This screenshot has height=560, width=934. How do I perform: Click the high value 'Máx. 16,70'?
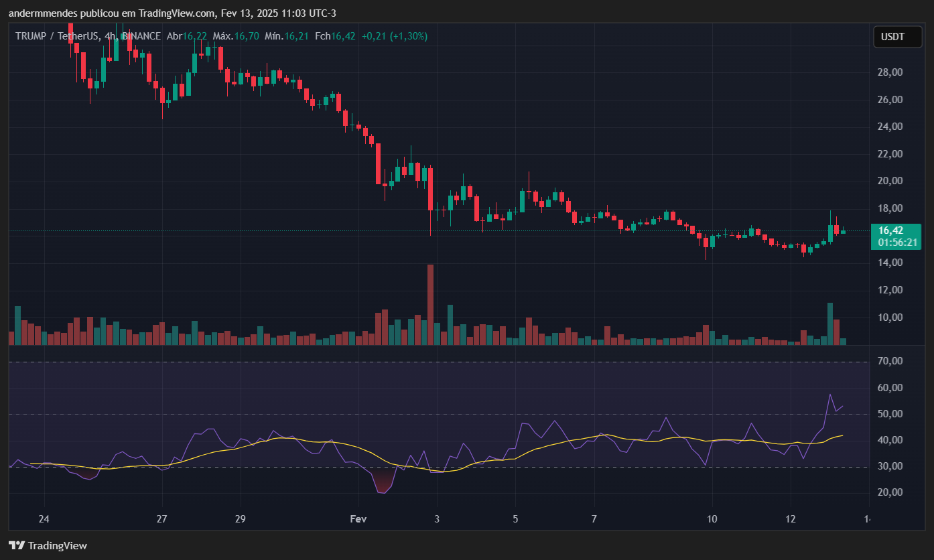[x=236, y=36]
